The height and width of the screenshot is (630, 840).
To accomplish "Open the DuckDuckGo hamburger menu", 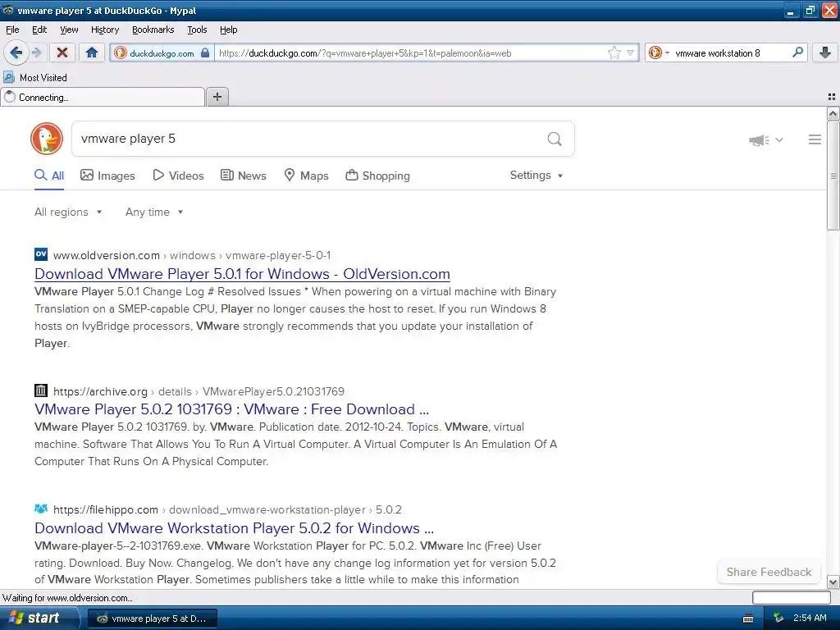I will (815, 139).
